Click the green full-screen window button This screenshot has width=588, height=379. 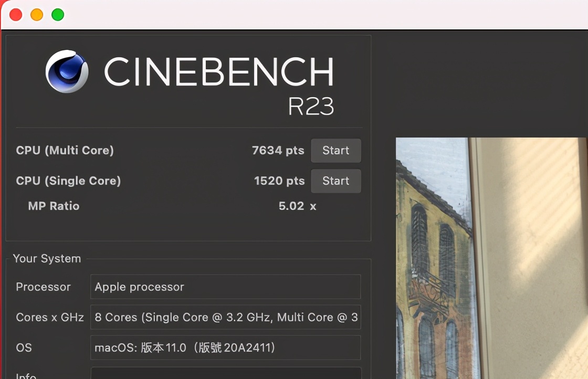pos(58,15)
